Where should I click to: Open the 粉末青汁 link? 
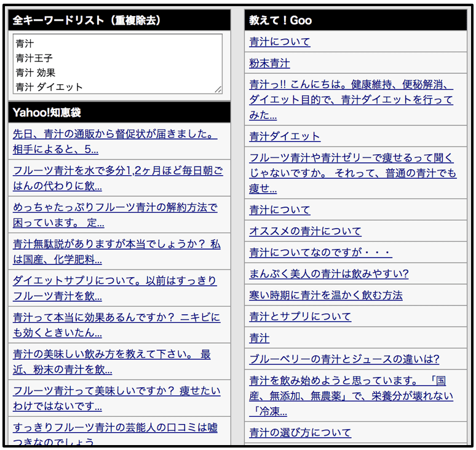[x=269, y=63]
